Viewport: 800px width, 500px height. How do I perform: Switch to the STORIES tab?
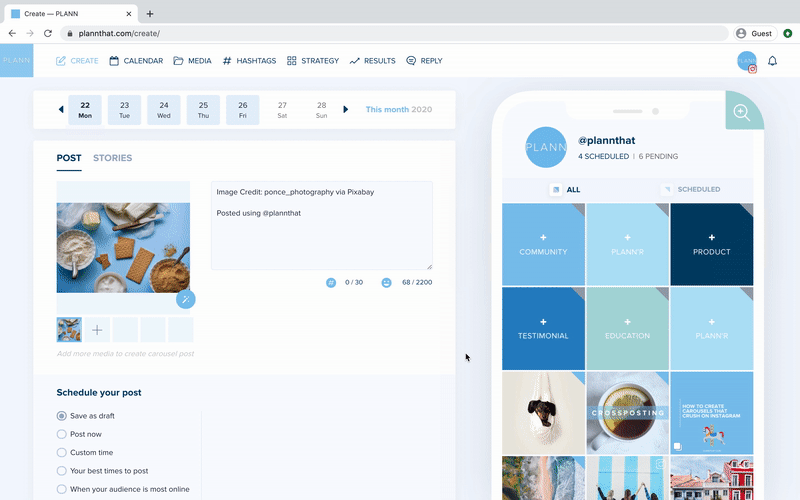pyautogui.click(x=113, y=158)
